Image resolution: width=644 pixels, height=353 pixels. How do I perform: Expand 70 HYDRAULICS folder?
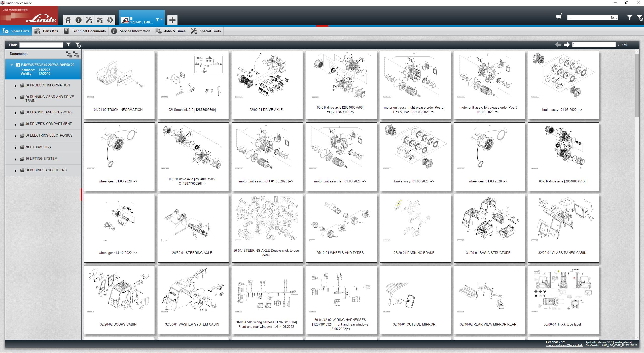pos(15,148)
